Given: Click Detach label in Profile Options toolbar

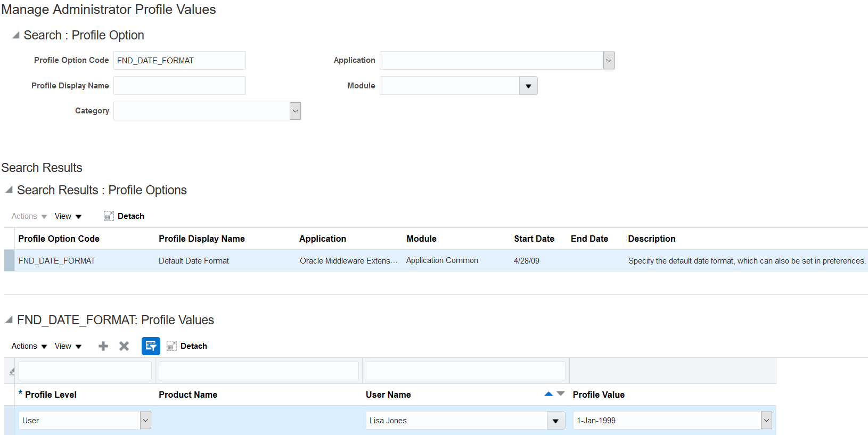Looking at the screenshot, I should pos(131,216).
